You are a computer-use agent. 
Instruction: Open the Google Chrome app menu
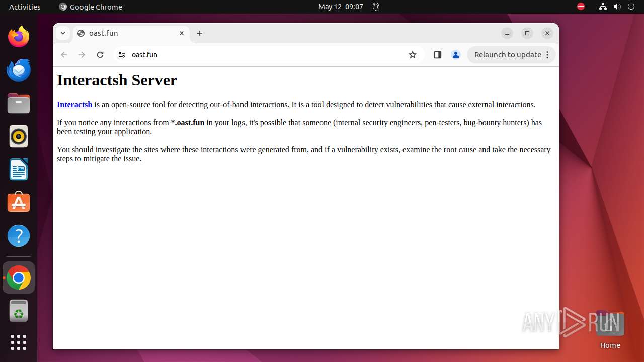[x=91, y=7]
